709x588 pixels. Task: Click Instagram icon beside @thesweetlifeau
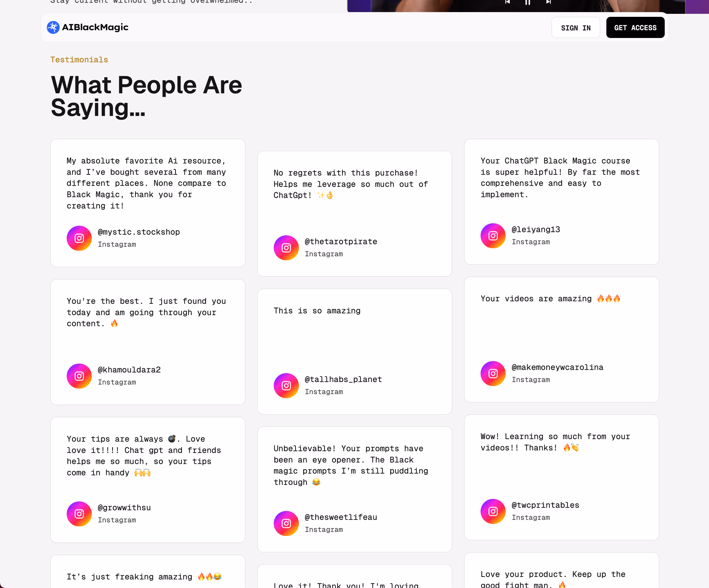click(286, 523)
